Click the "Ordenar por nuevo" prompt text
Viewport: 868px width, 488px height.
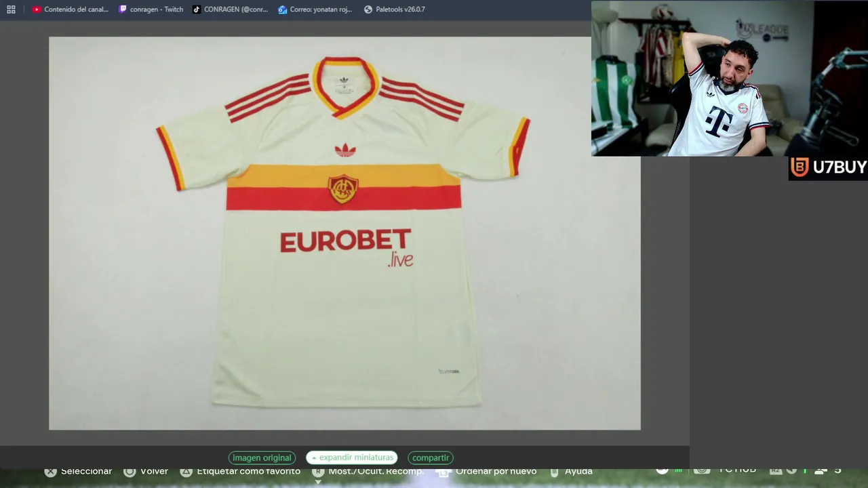coord(496,471)
